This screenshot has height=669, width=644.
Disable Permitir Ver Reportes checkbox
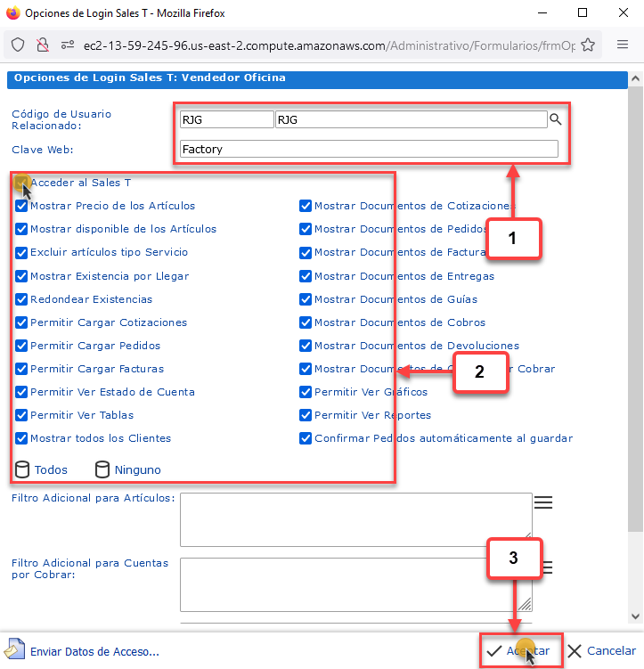coord(306,415)
